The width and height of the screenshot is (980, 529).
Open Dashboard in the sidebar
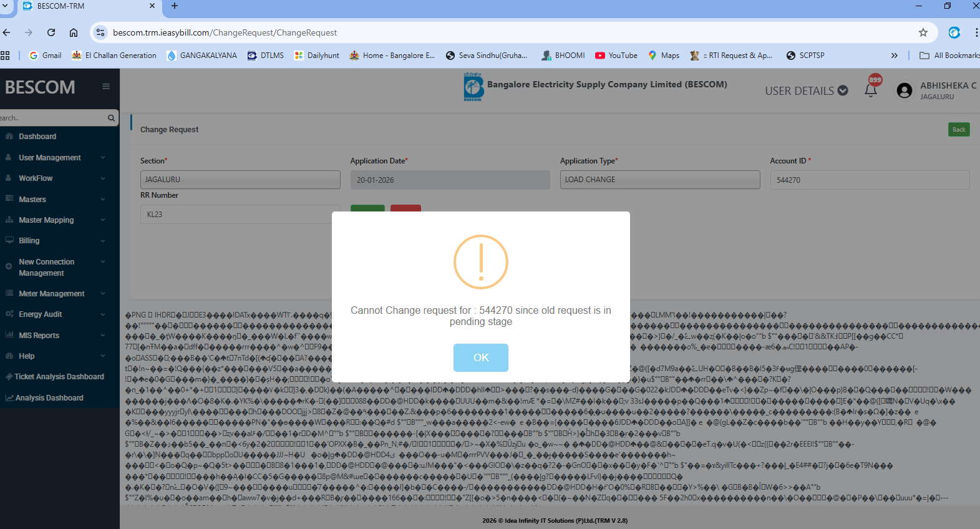pyautogui.click(x=37, y=137)
